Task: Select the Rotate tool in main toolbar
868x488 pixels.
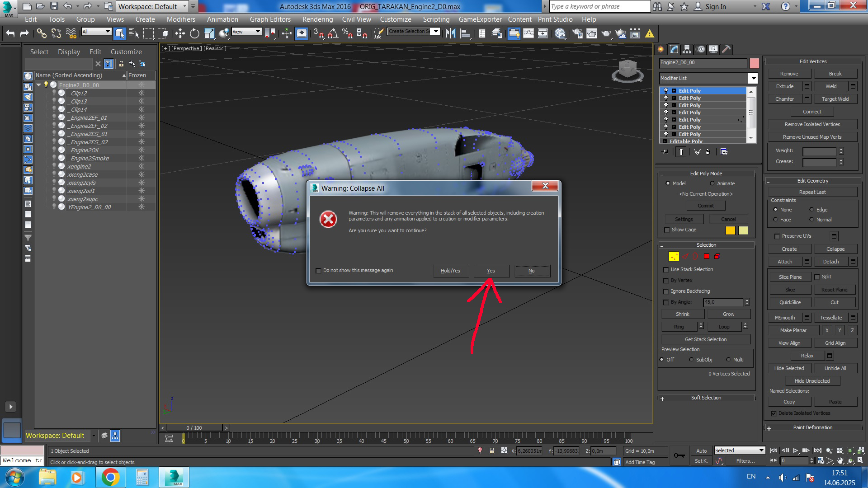Action: (x=194, y=33)
